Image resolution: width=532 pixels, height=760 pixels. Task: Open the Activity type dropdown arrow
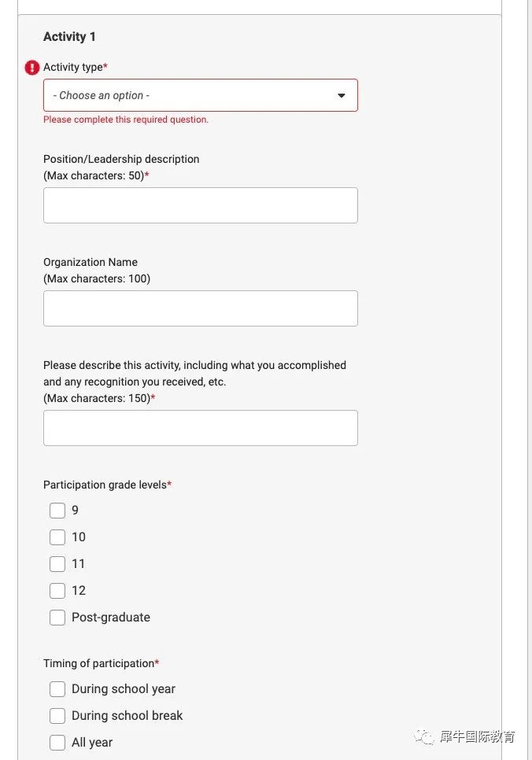point(342,95)
